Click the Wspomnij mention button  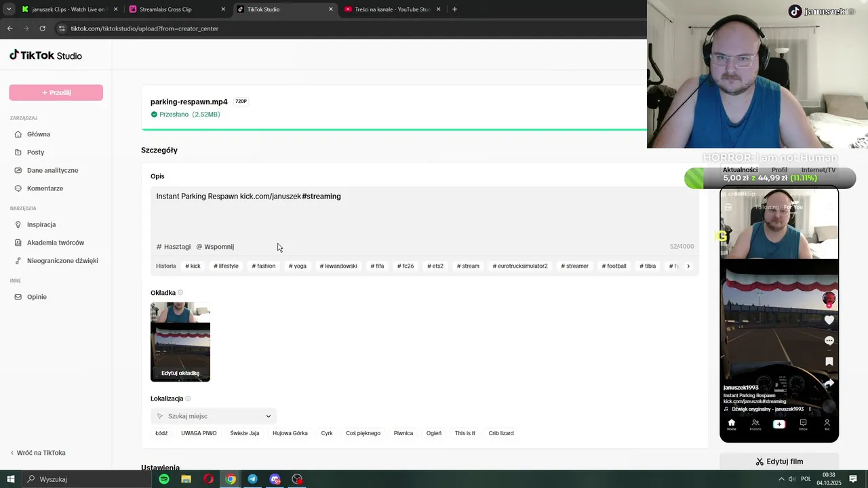(x=215, y=247)
